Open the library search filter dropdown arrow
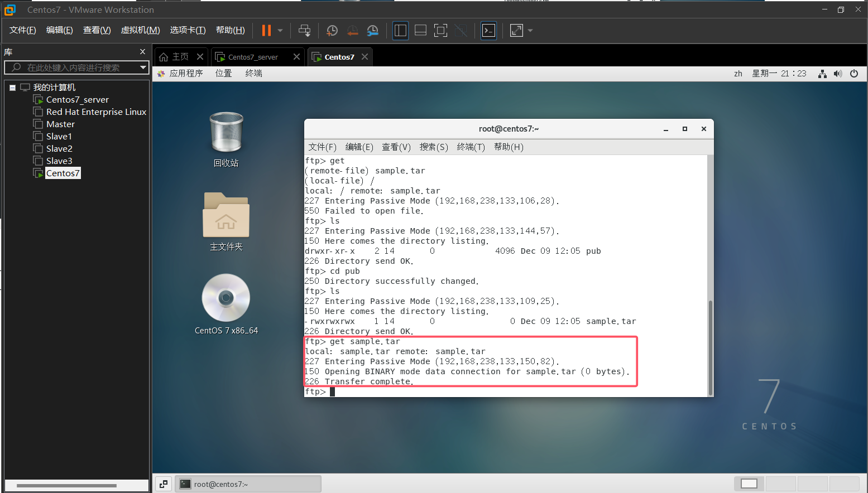This screenshot has height=493, width=868. coord(143,67)
